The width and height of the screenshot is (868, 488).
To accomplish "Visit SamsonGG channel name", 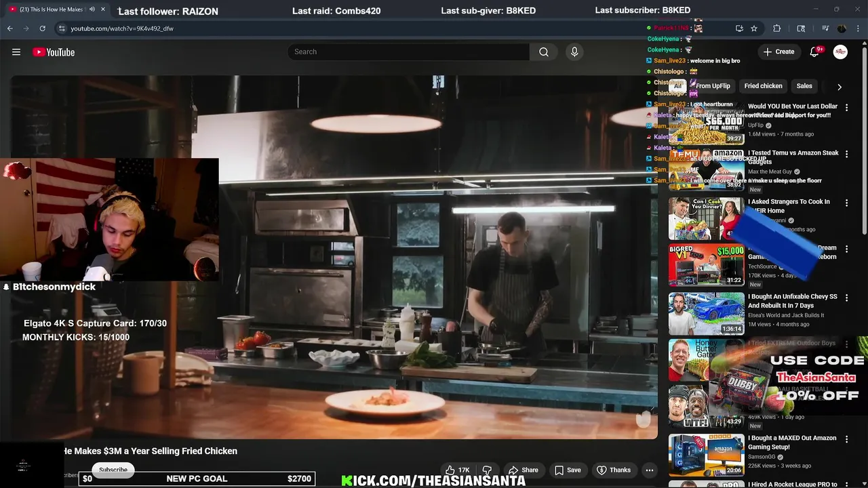I will tap(762, 457).
